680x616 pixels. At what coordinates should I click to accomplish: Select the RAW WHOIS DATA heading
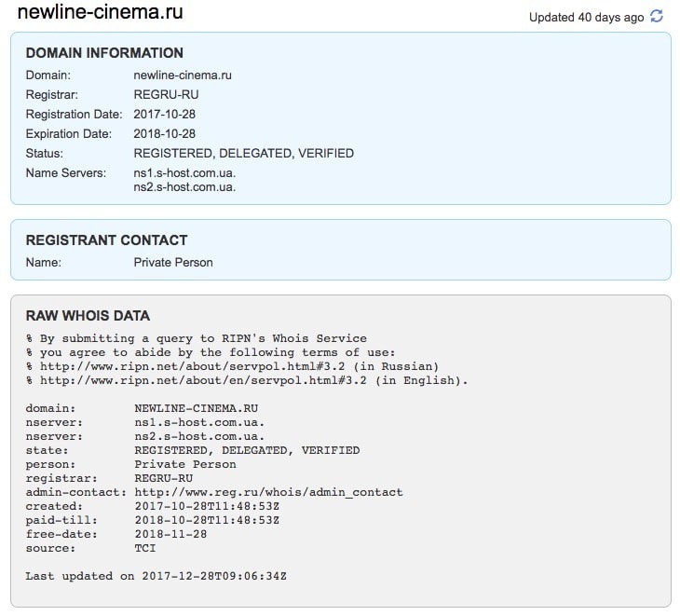pyautogui.click(x=88, y=315)
